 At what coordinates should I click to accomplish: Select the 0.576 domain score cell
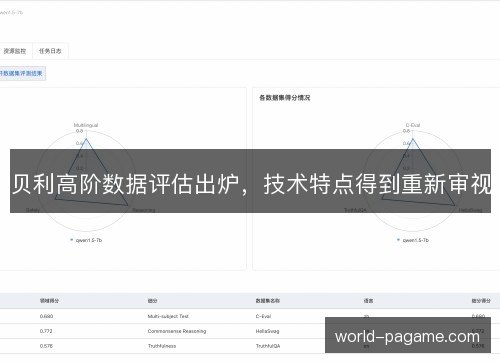pyautogui.click(x=46, y=346)
